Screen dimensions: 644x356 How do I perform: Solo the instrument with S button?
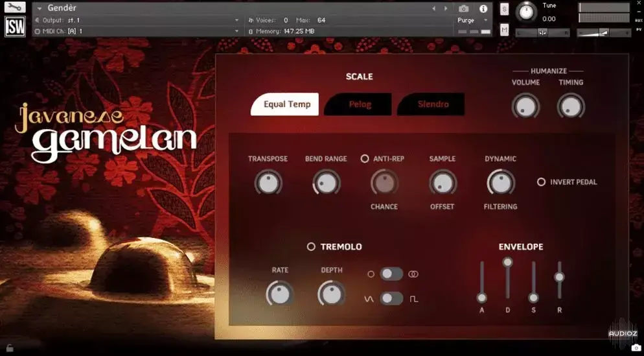(504, 9)
